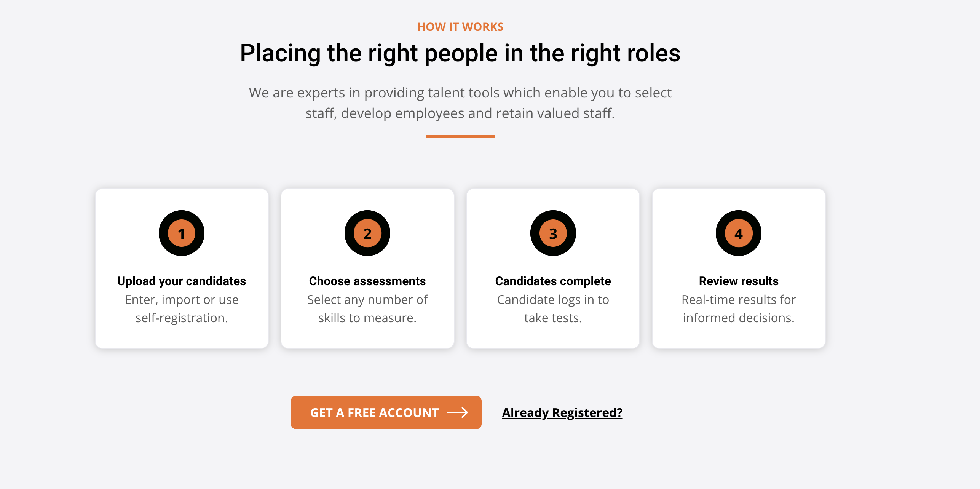The height and width of the screenshot is (489, 980).
Task: Click the Placing the right people headline
Action: pyautogui.click(x=460, y=53)
